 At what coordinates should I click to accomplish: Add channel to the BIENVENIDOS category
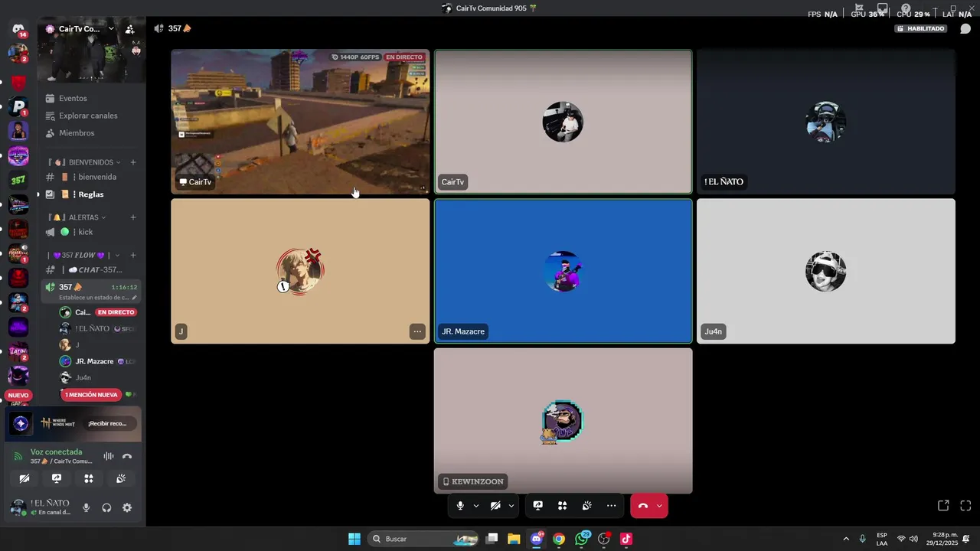click(x=132, y=162)
